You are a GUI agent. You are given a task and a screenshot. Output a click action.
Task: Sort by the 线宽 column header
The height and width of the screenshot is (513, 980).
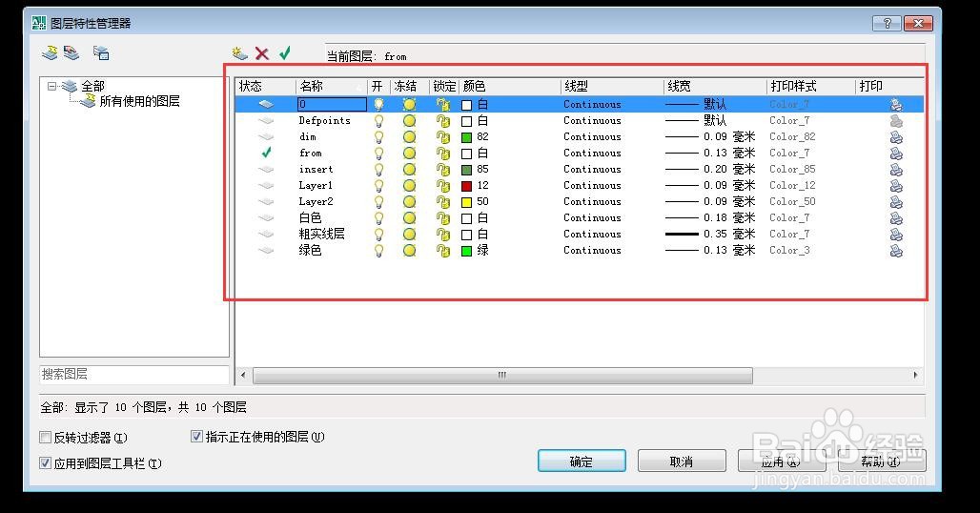[714, 86]
